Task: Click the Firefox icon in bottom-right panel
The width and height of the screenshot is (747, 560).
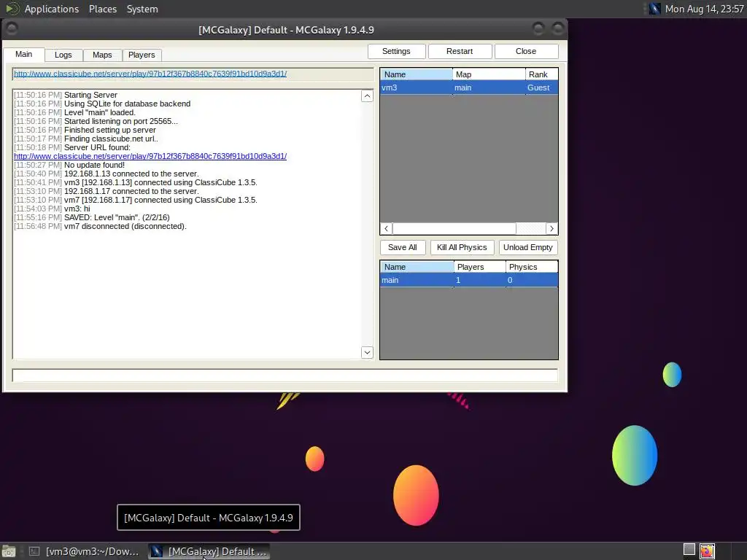Action: tap(707, 551)
